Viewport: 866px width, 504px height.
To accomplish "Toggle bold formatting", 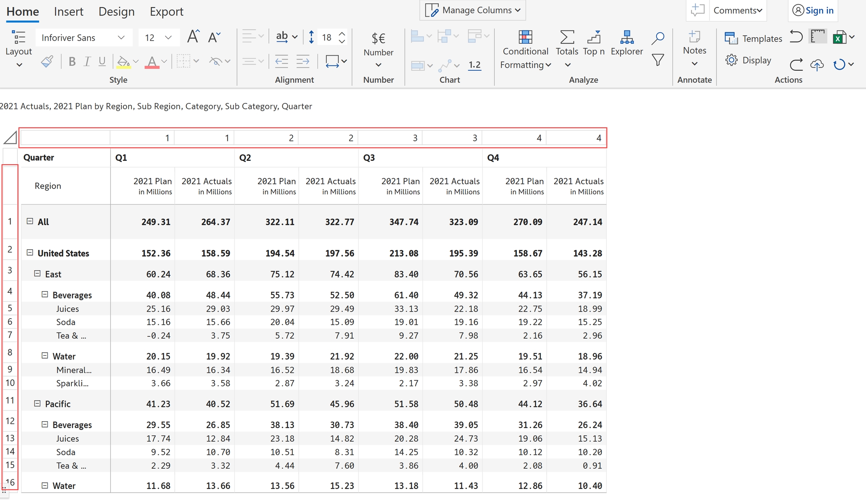I will coord(72,61).
